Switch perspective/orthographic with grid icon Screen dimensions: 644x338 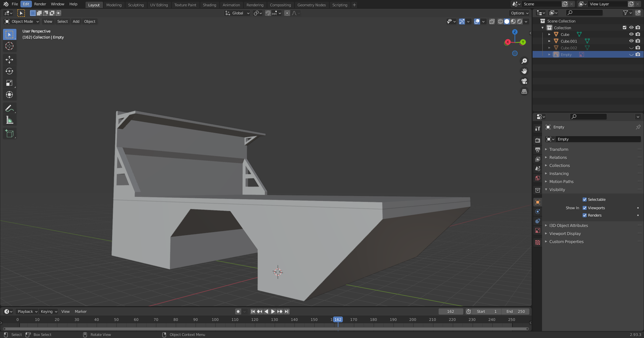click(x=524, y=91)
